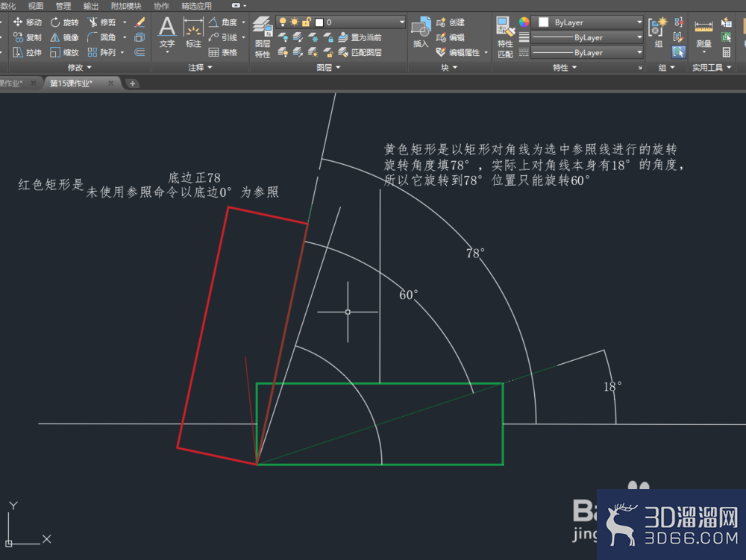This screenshot has height=560, width=746.
Task: Toggle group selection on/off button
Action: pyautogui.click(x=679, y=52)
